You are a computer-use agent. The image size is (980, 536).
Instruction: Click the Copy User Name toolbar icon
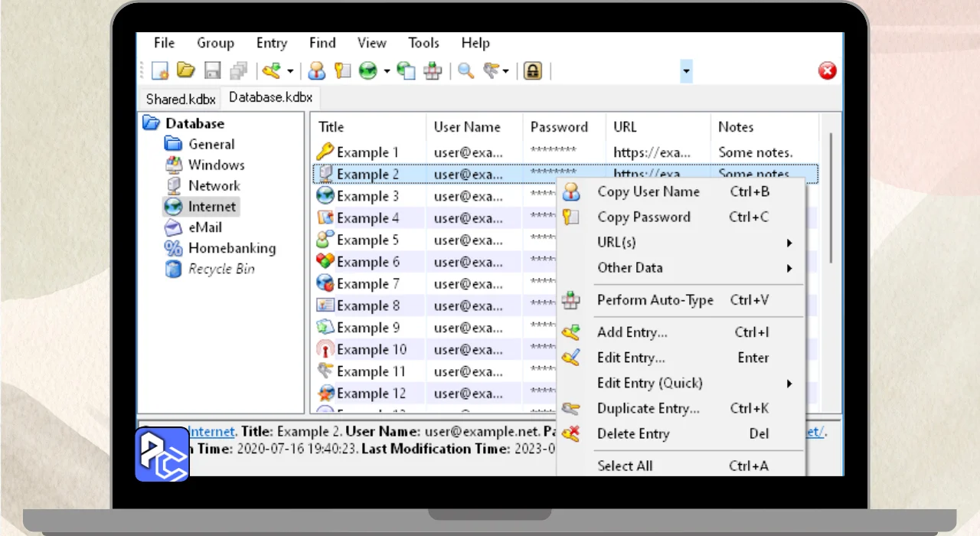[317, 71]
